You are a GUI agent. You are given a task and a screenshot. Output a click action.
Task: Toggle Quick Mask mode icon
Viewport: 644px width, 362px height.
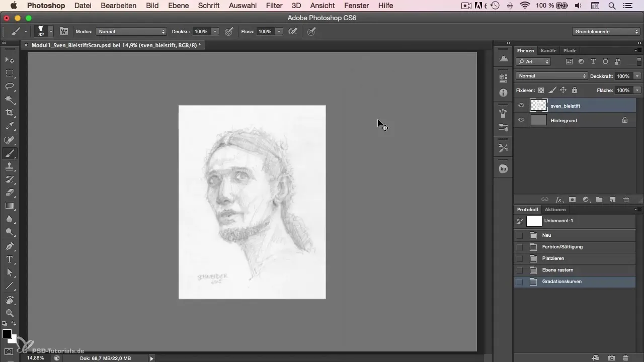(10, 351)
